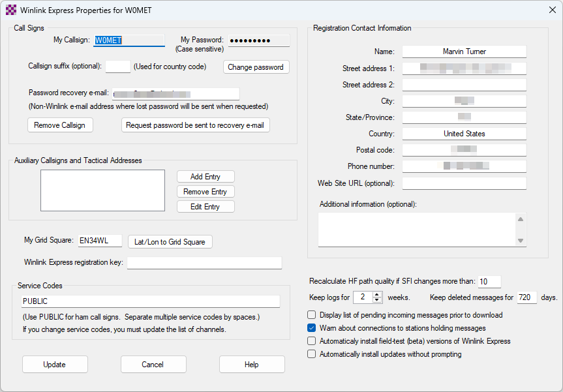Image resolution: width=563 pixels, height=392 pixels.
Task: Click the My Grid Square field
Action: [99, 241]
